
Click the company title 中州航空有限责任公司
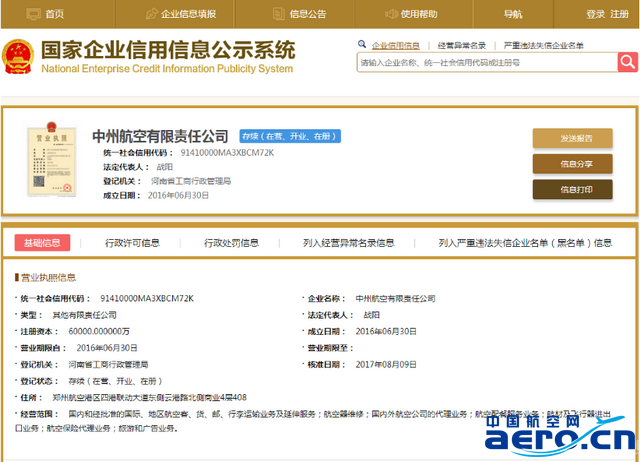click(160, 136)
